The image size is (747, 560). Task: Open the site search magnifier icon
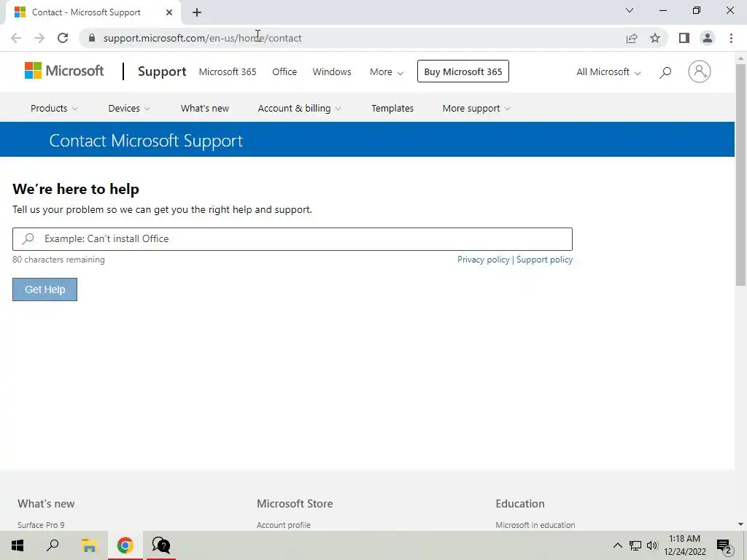tap(665, 72)
